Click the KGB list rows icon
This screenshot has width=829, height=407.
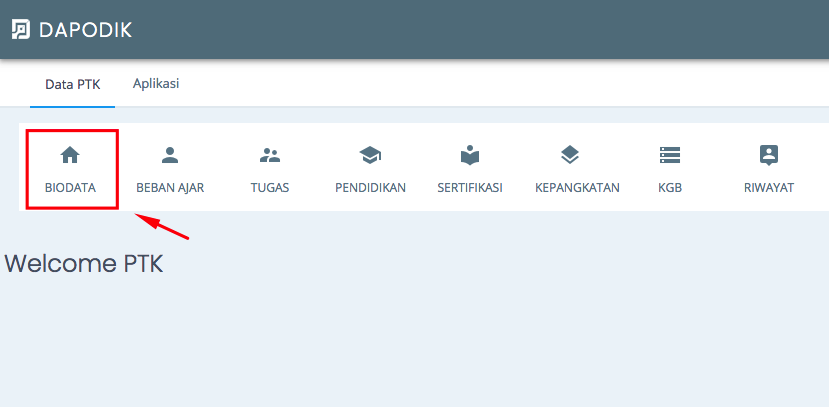670,155
